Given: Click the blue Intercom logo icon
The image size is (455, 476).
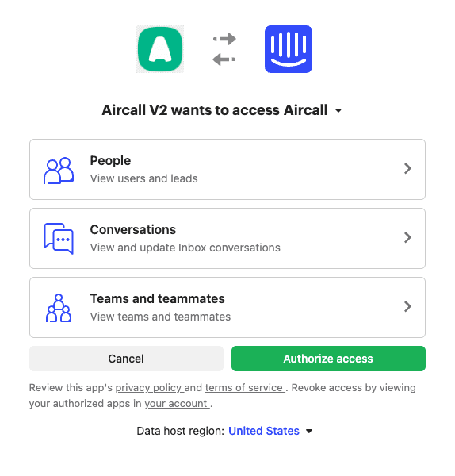Looking at the screenshot, I should [x=289, y=49].
